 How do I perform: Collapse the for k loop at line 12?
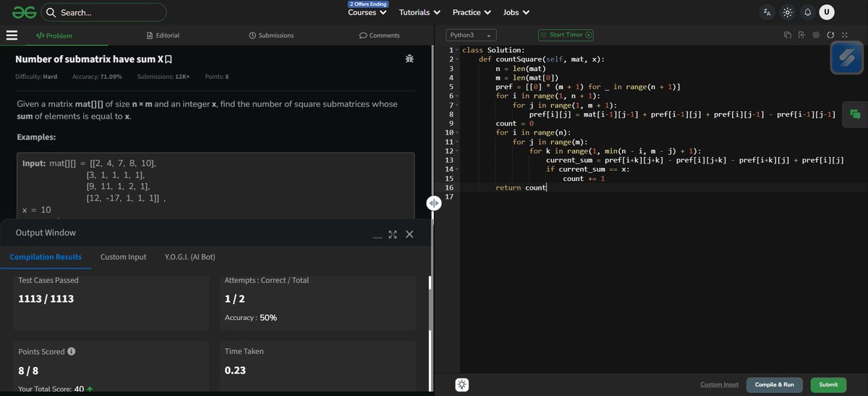[x=456, y=151]
